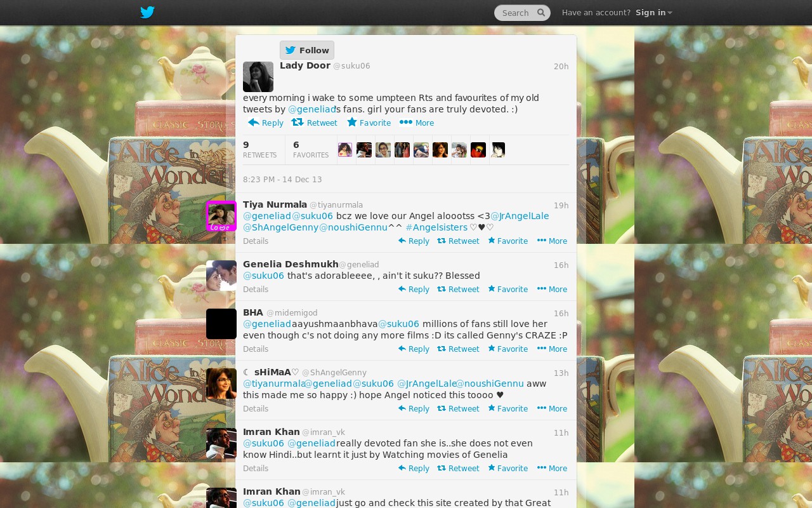Open first avatar in retweeters list
Screen dimensions: 812x508
[345, 150]
